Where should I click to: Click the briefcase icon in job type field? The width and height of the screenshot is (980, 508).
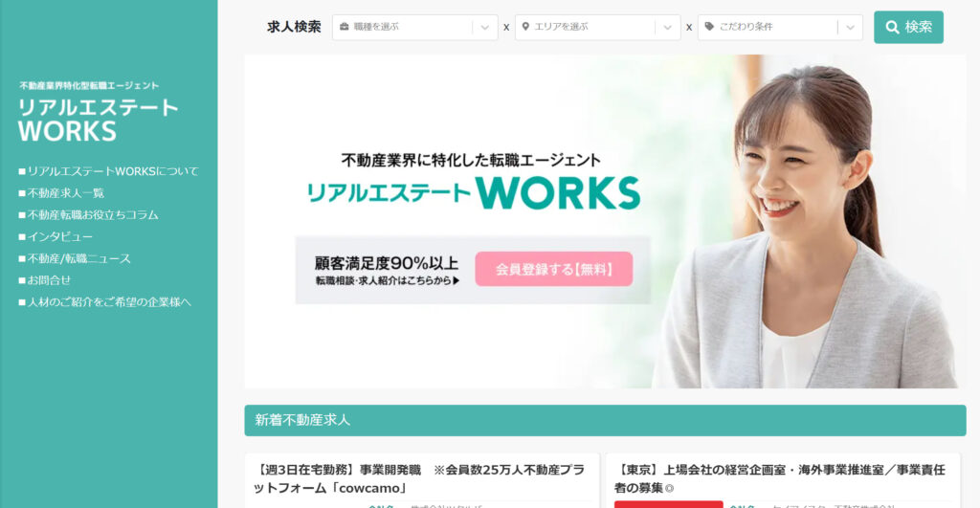point(344,27)
